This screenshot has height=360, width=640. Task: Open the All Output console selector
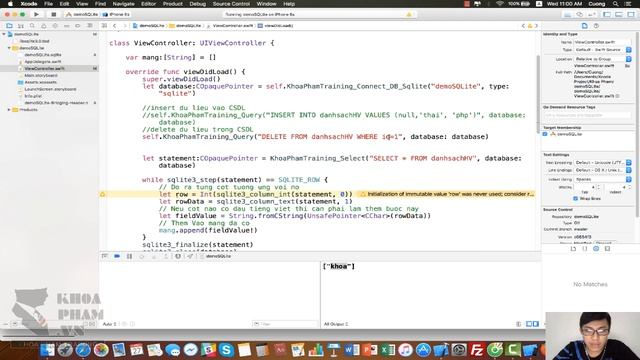pos(336,324)
